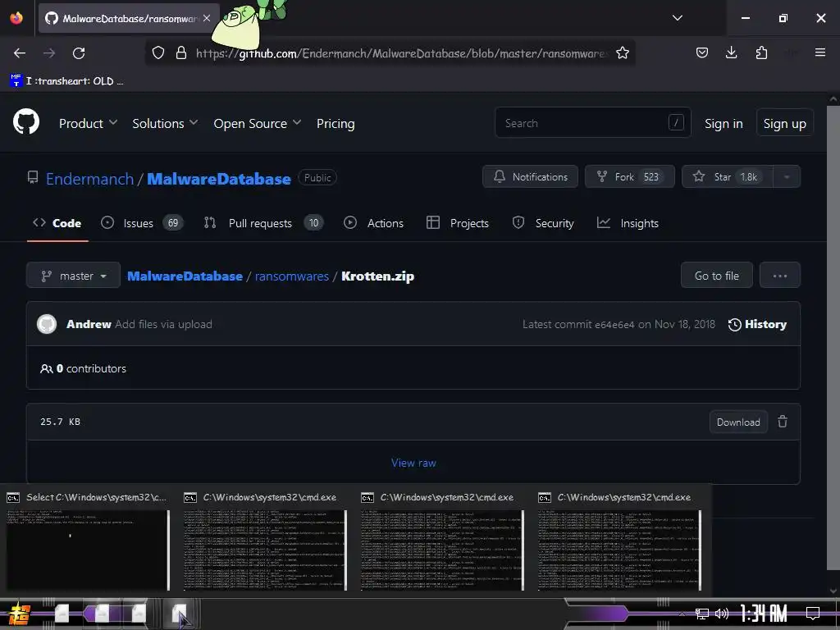Switch to the Actions tab
This screenshot has width=840, height=630.
[x=373, y=223]
